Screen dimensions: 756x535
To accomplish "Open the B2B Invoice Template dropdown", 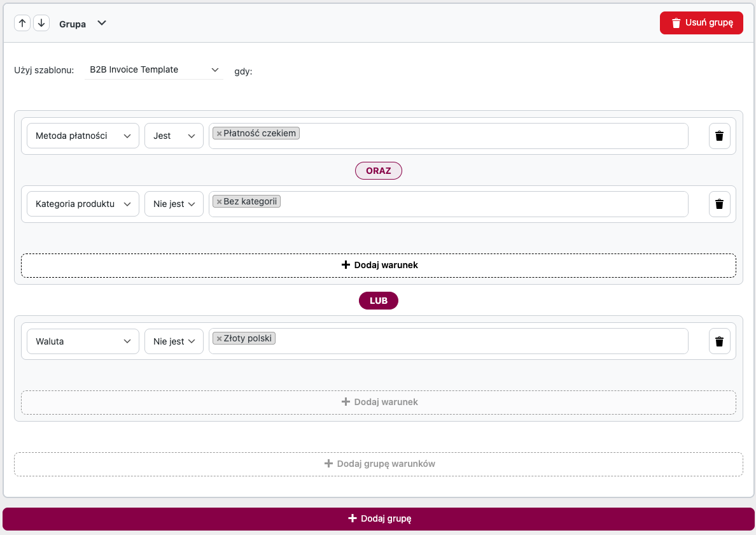I will [154, 70].
